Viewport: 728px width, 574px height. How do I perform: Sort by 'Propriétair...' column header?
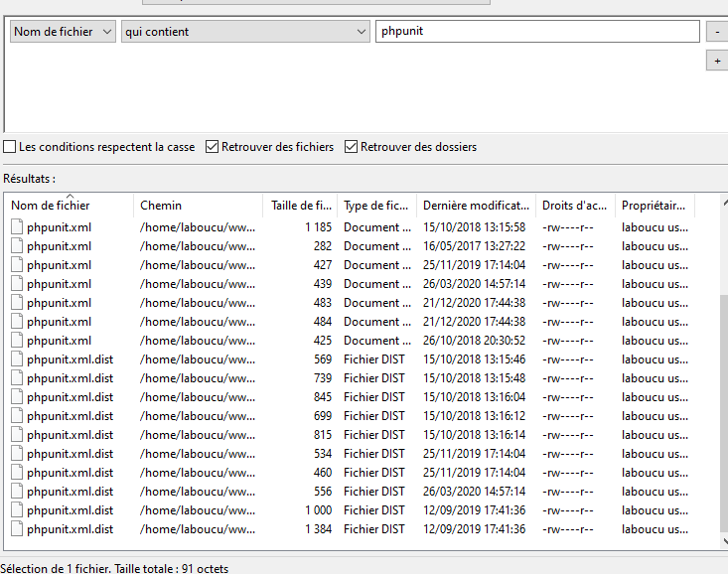(x=654, y=206)
